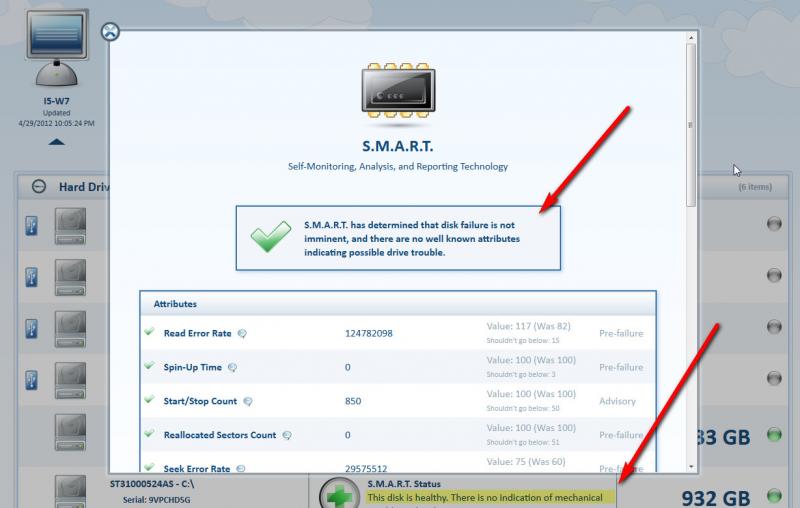Click Pre-failure label in Read Error Rate row
This screenshot has height=508, width=800.
point(621,334)
